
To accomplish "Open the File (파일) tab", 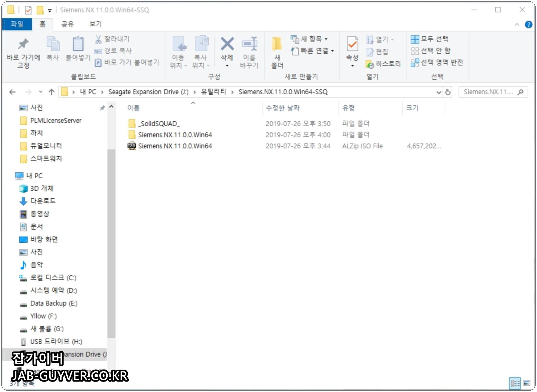I will tap(17, 24).
